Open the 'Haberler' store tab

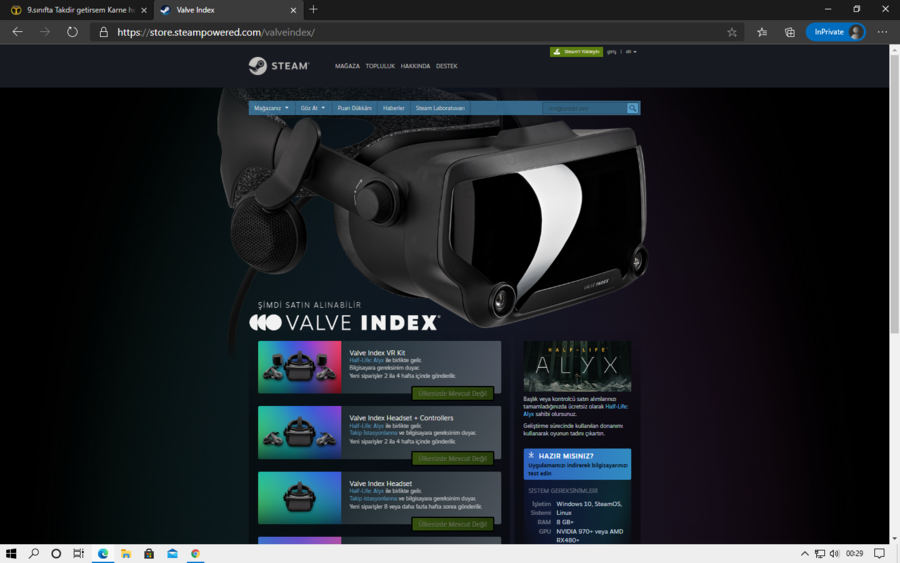(x=394, y=108)
